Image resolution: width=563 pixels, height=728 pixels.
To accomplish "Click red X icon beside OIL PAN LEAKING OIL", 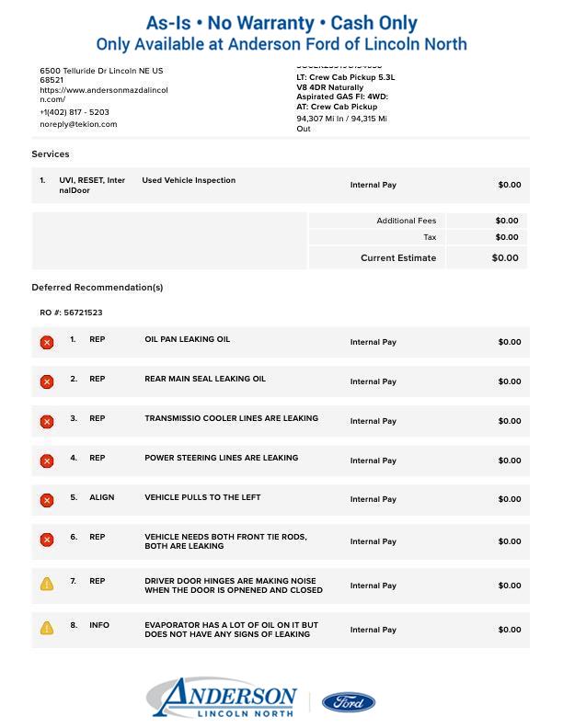I will (47, 342).
